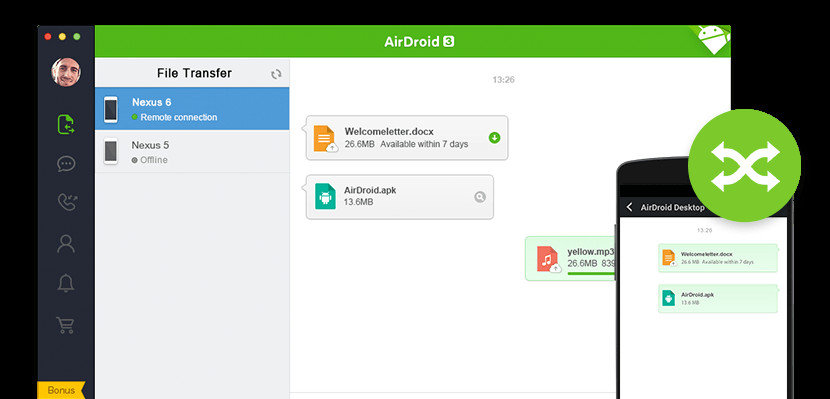Tap AirDroid Desktop title on phone
This screenshot has height=399, width=830.
coord(672,207)
